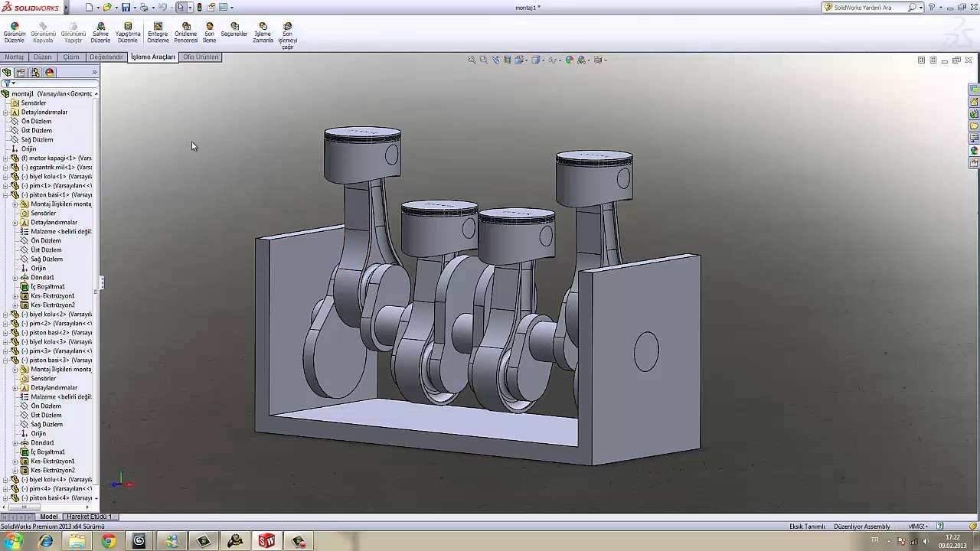Click the Open file folder icon
The width and height of the screenshot is (980, 551).
tap(107, 7)
